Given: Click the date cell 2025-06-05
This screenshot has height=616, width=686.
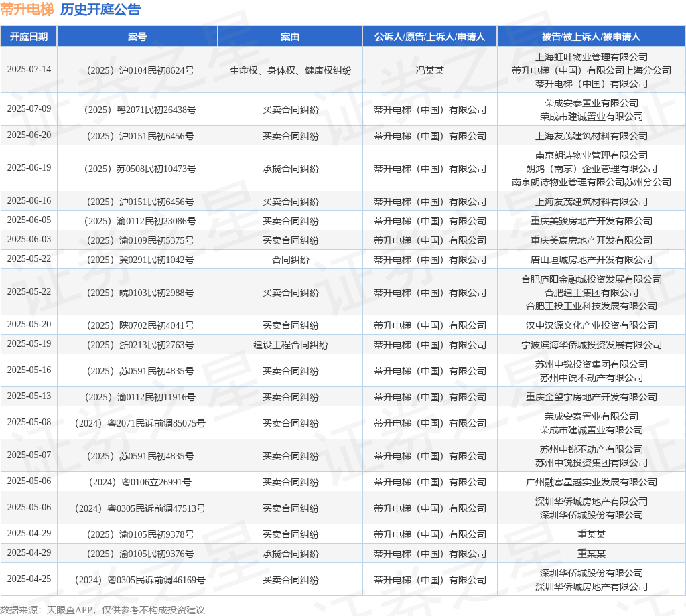Looking at the screenshot, I should click(x=29, y=220).
